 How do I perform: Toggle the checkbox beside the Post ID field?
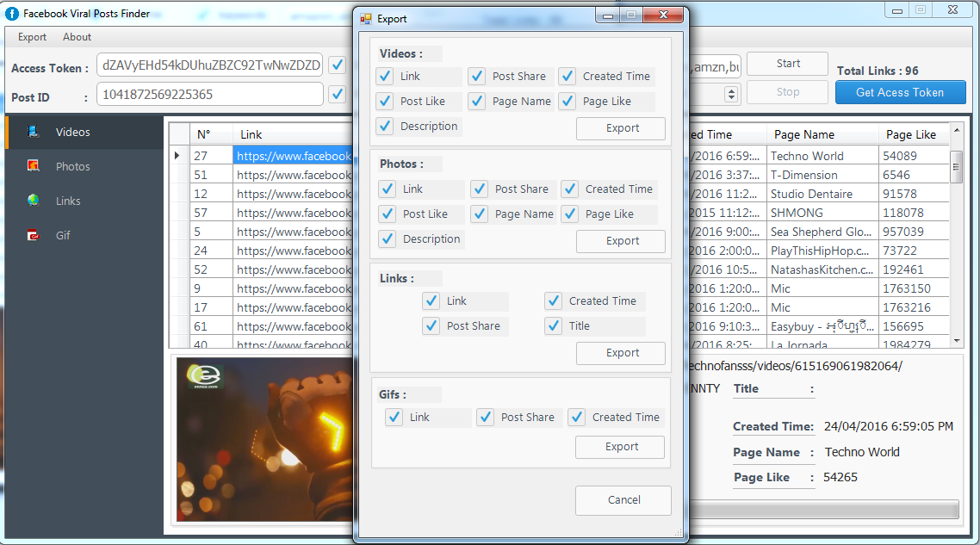(x=338, y=95)
